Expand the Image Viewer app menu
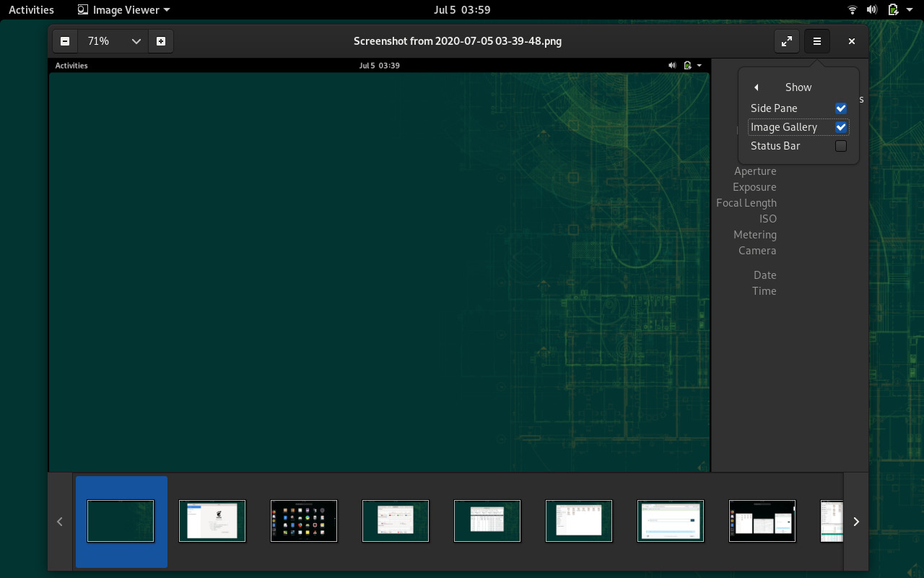 point(123,10)
